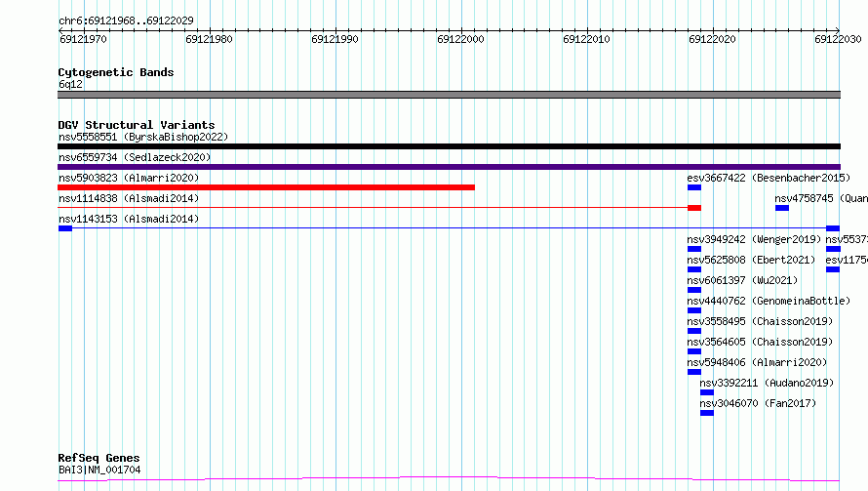Click ruler position 69121990
Viewport: 868px width, 491px height.
[x=335, y=39]
